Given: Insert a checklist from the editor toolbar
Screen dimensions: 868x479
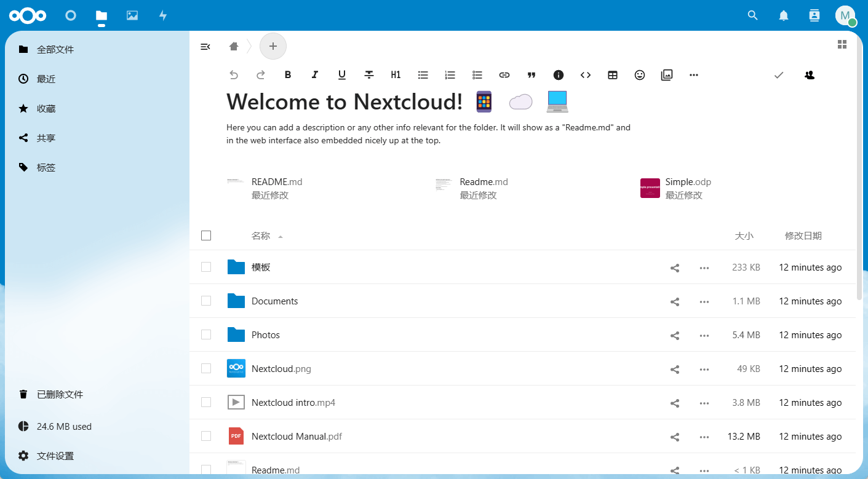Looking at the screenshot, I should [477, 74].
